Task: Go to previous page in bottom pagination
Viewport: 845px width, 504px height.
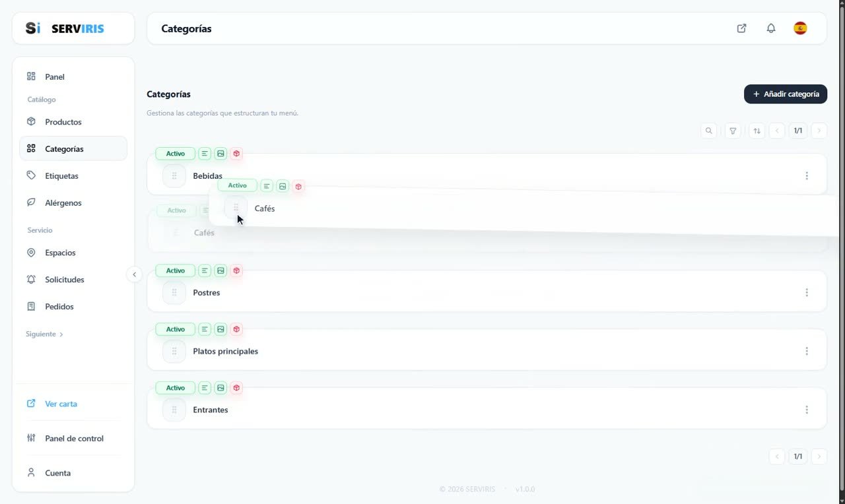Action: 777,457
